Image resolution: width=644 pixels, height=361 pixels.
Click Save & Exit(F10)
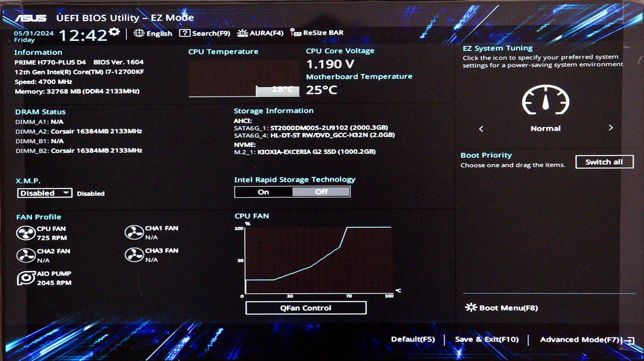click(487, 340)
